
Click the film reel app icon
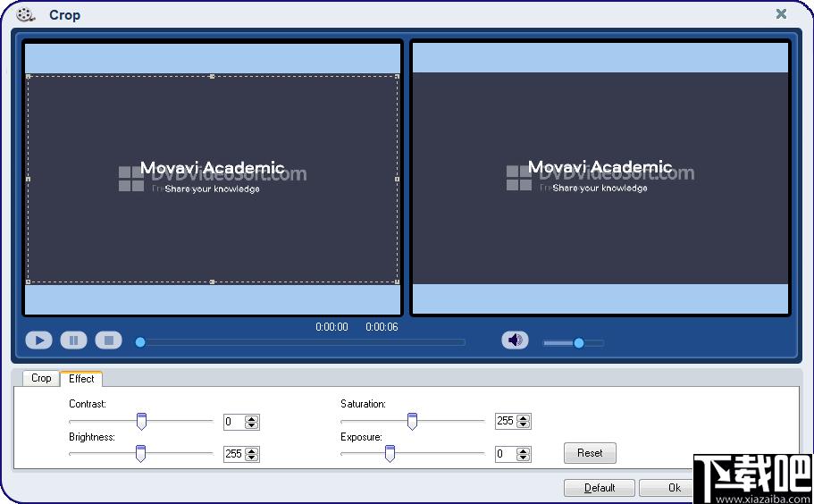25,14
